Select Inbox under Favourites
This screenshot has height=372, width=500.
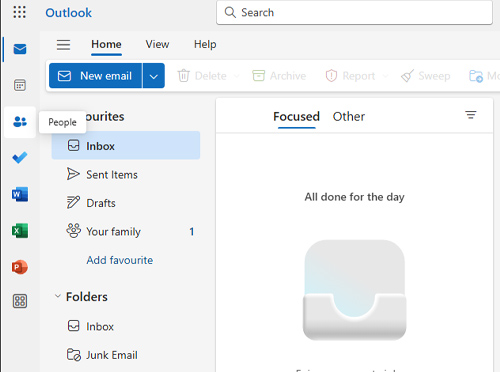tap(126, 145)
